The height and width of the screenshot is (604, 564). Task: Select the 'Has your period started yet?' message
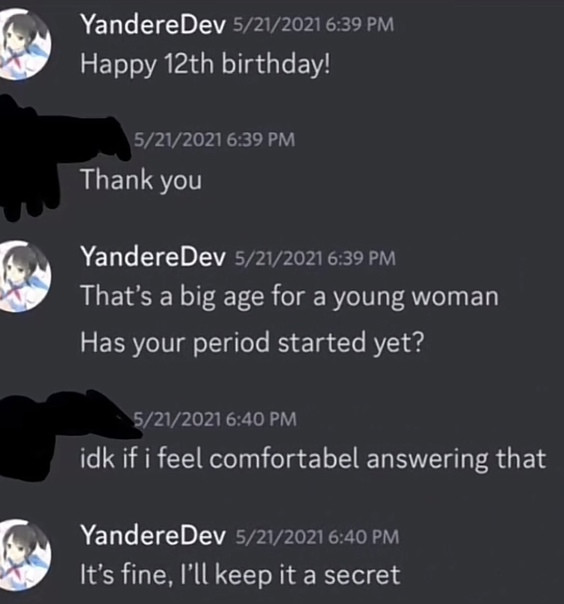[252, 343]
